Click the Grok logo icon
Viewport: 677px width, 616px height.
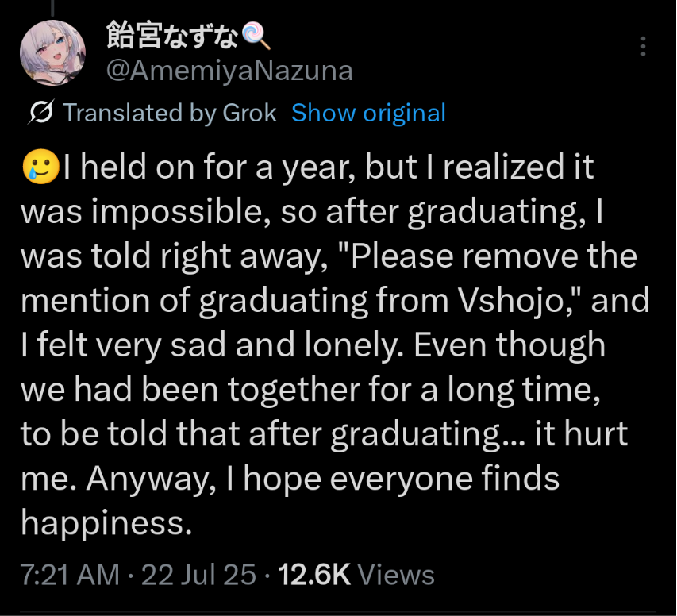41,112
